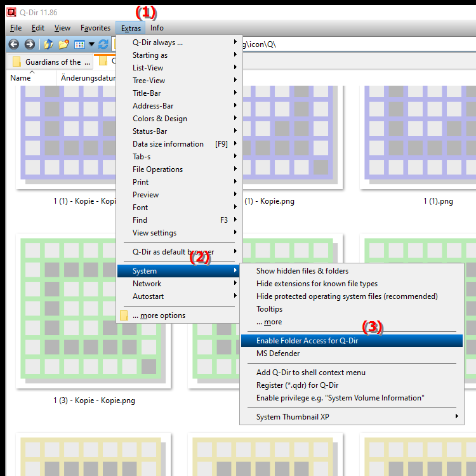The width and height of the screenshot is (476, 476).
Task: Open the Font submenu
Action: coord(178,208)
